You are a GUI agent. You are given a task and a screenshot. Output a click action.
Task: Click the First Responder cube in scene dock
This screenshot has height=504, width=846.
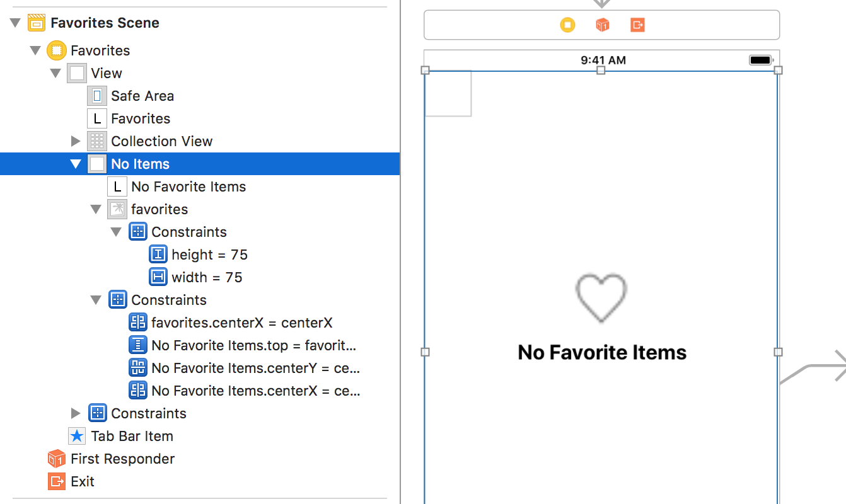[x=603, y=25]
